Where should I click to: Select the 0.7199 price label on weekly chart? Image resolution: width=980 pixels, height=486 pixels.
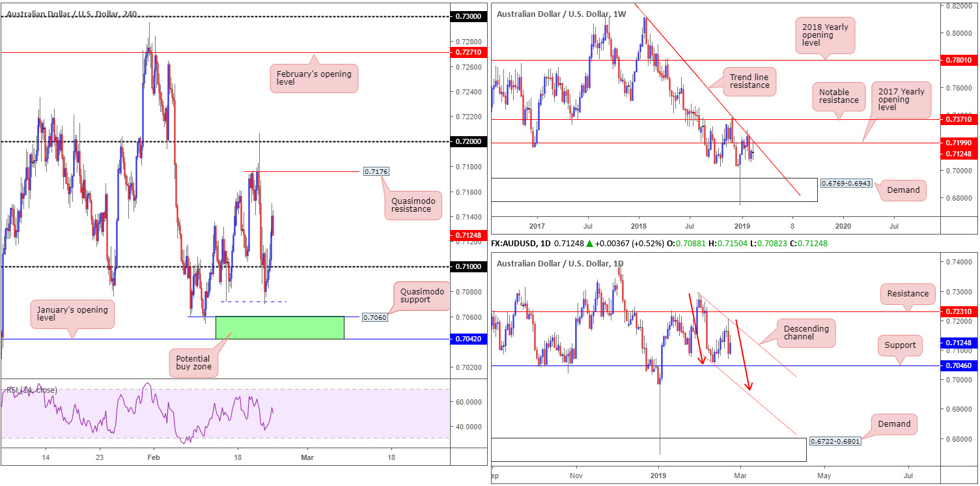(x=957, y=142)
